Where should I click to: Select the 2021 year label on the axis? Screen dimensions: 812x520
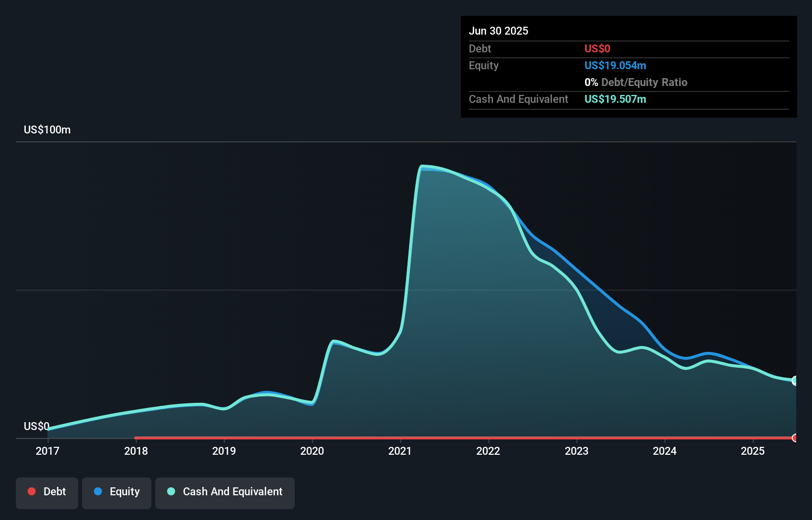pos(401,451)
